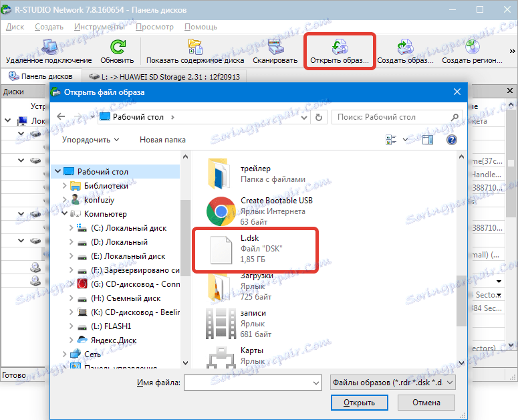Viewport: 518px width, 420px height.
Task: Click the Создать образ toolbar icon
Action: click(x=405, y=47)
